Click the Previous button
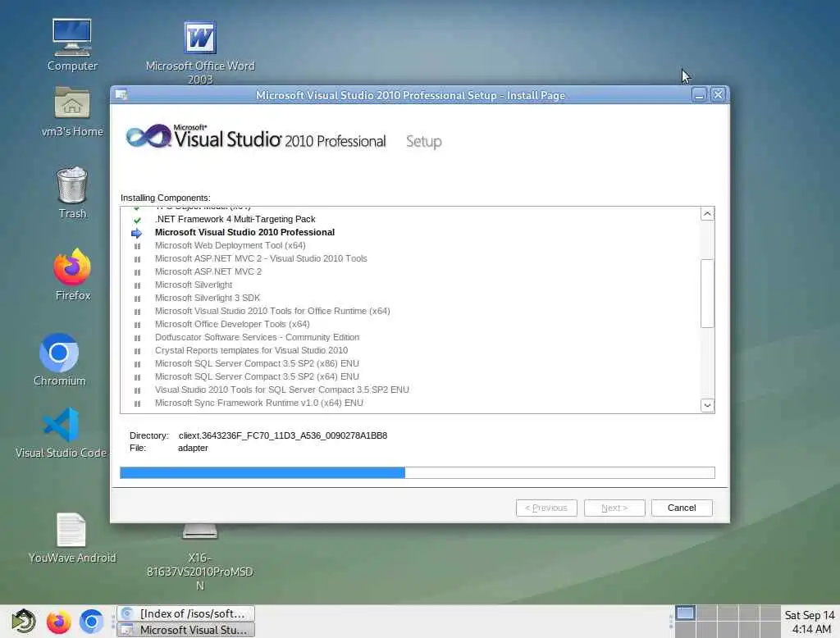The width and height of the screenshot is (840, 638). pyautogui.click(x=546, y=508)
